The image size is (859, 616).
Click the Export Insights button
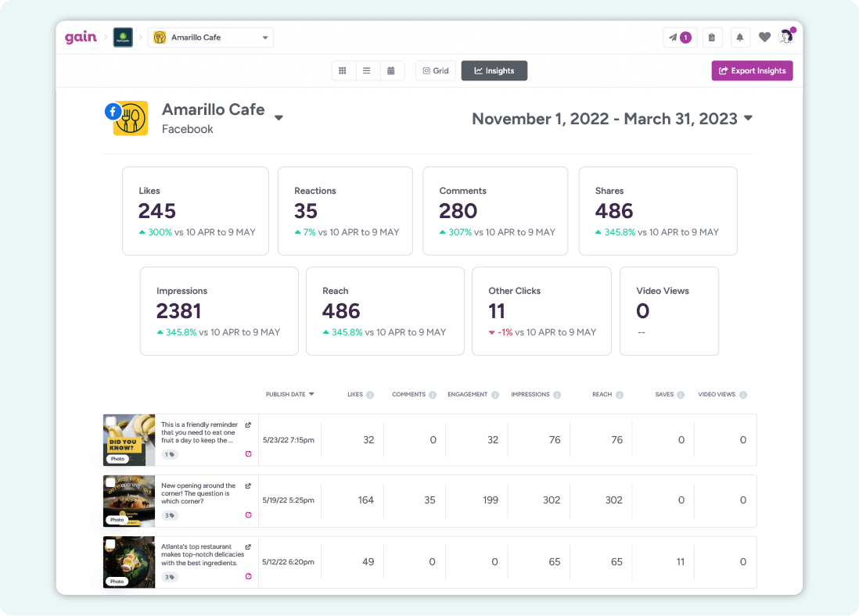click(x=752, y=70)
